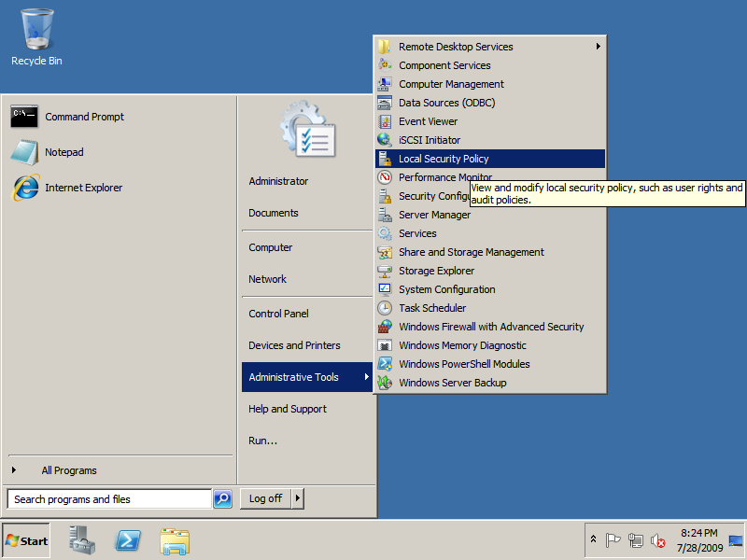
Task: Expand Remote Desktop Services submenu arrow
Action: (598, 46)
